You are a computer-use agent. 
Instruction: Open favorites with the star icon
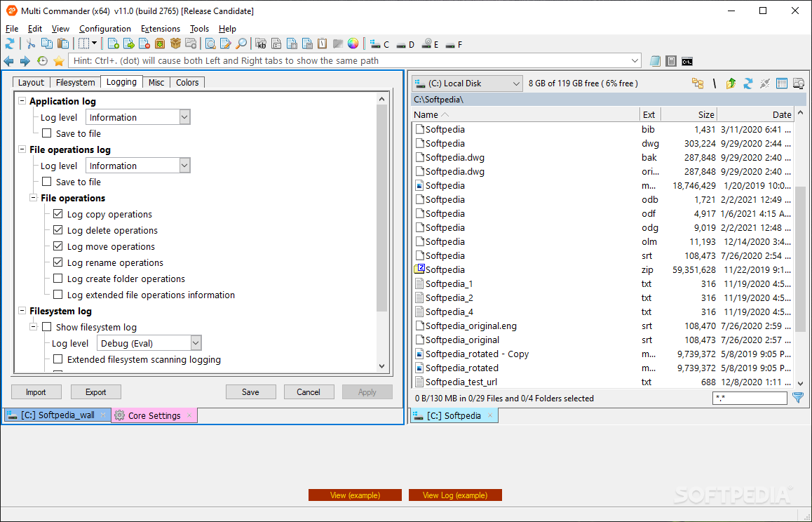pos(59,61)
